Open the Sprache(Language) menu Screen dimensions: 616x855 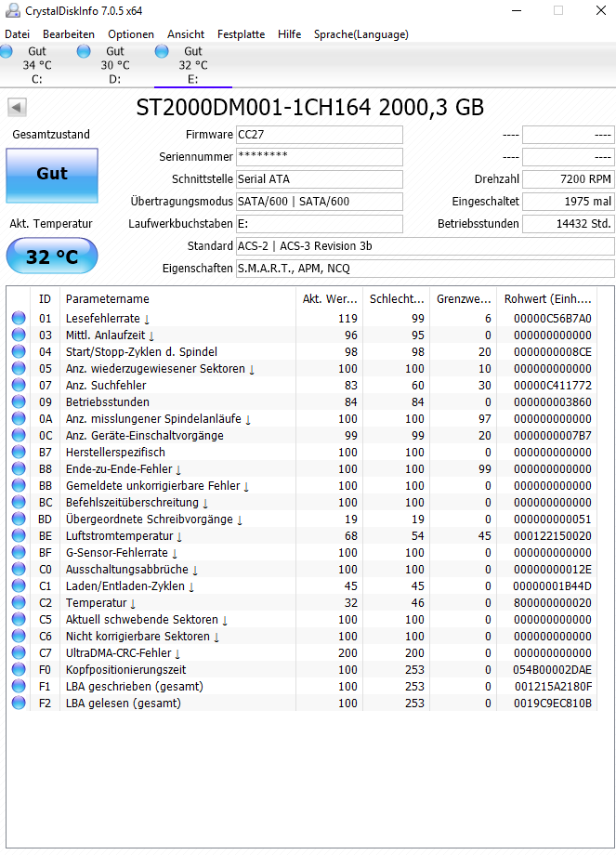(360, 33)
